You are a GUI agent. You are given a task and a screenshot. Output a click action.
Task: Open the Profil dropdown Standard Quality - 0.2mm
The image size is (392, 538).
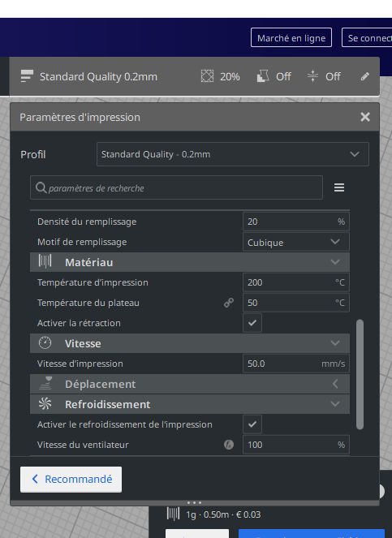[x=233, y=154]
